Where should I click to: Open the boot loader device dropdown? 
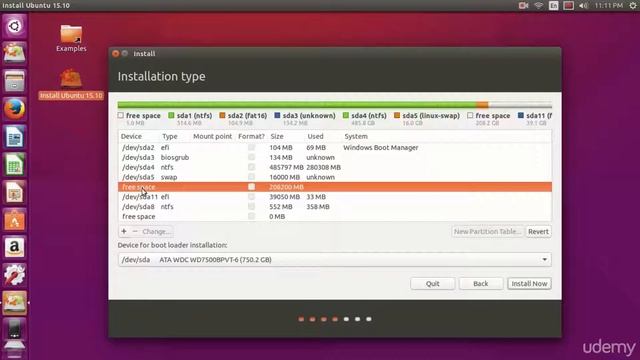tap(334, 260)
